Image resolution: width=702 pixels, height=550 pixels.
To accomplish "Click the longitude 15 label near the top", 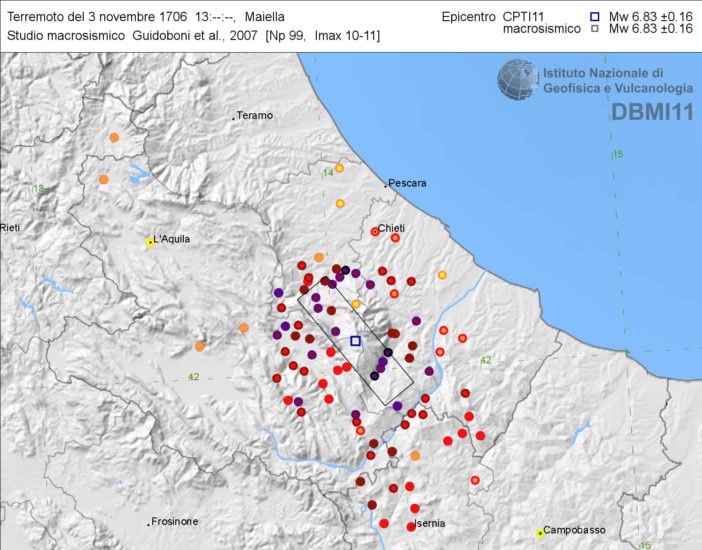I will pos(617,154).
